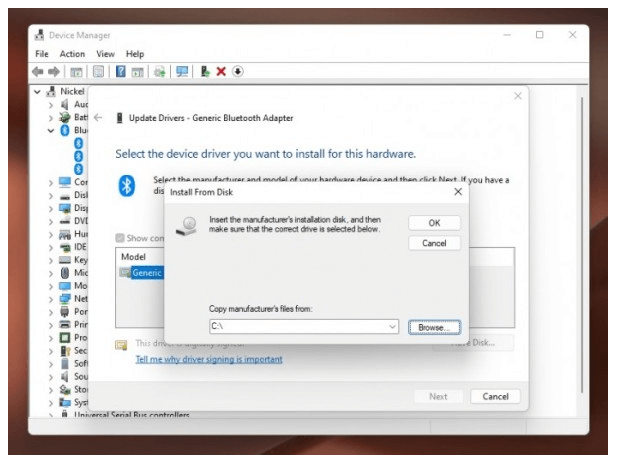Image resolution: width=620 pixels, height=463 pixels.
Task: Expand the Computer category
Action: point(51,183)
